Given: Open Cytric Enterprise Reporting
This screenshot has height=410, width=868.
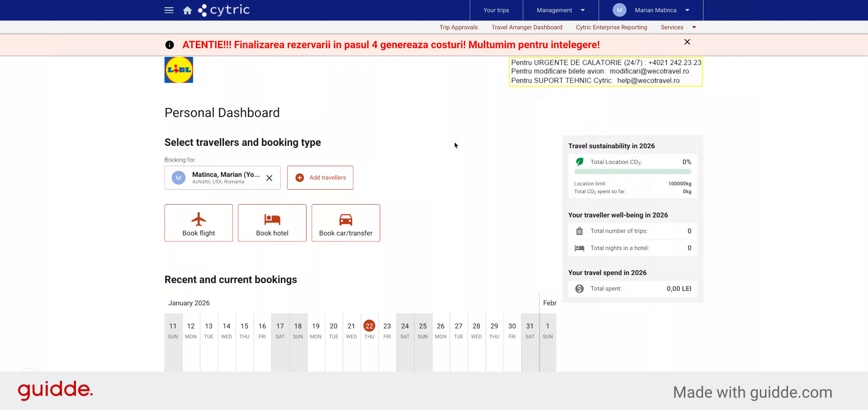Looking at the screenshot, I should [611, 27].
